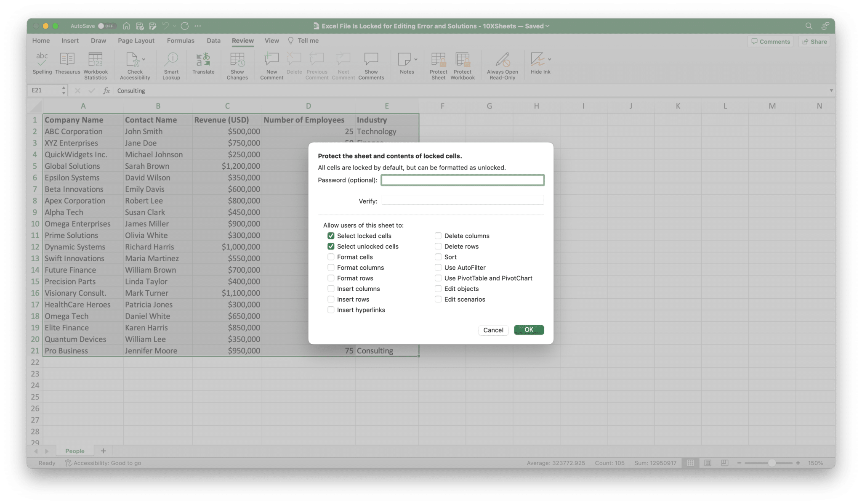Image resolution: width=862 pixels, height=504 pixels.
Task: Switch to the Page Layout tab
Action: [x=136, y=41]
